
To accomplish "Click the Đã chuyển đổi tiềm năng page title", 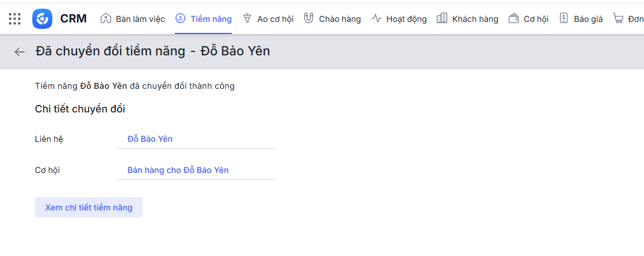I will tap(153, 51).
